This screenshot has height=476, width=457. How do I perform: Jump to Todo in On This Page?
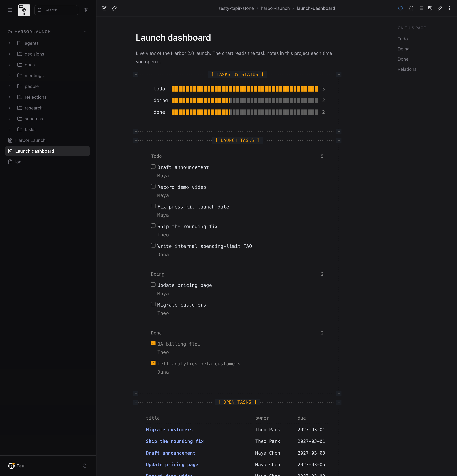[x=403, y=39]
